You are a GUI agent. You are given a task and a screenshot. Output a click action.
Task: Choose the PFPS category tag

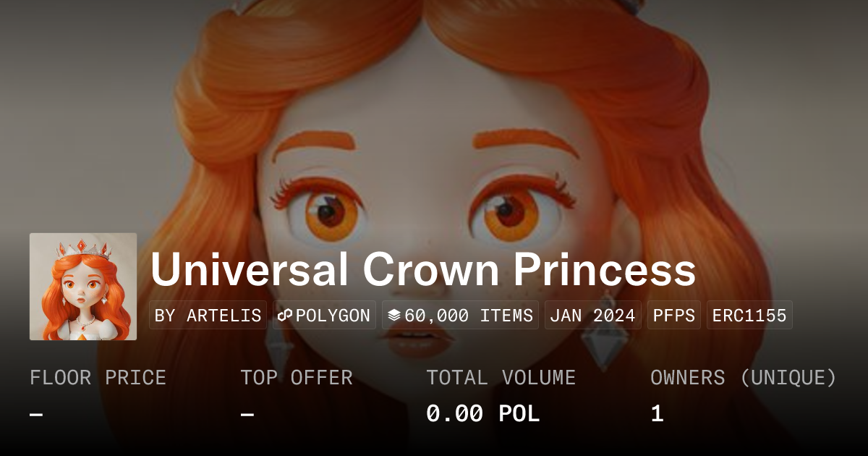click(x=673, y=316)
